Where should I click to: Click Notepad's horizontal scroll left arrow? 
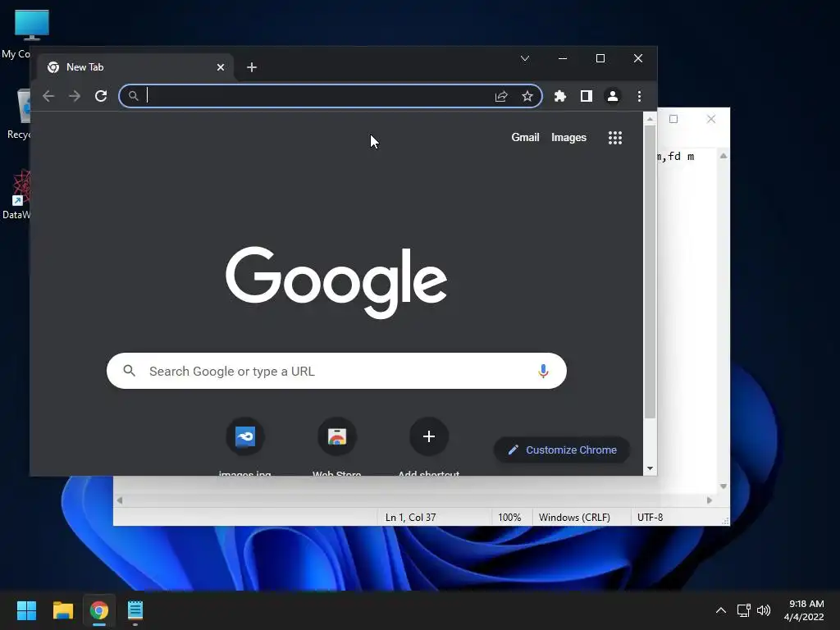point(120,500)
